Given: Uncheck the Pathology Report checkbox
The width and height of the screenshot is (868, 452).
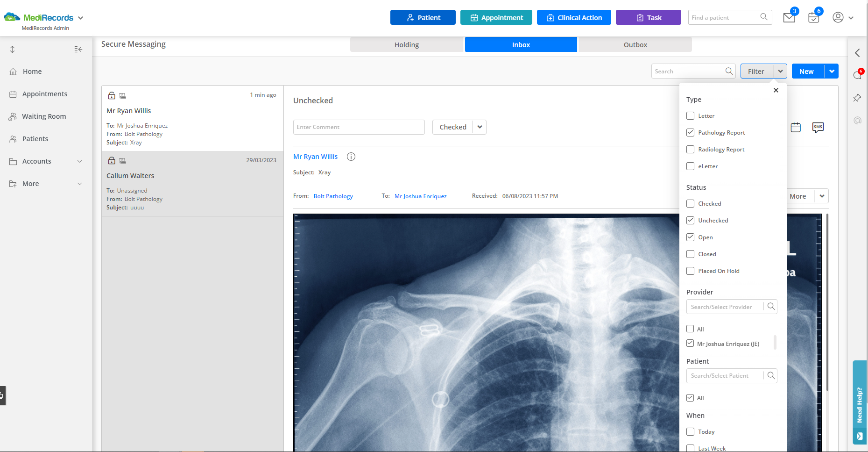Looking at the screenshot, I should click(x=690, y=132).
